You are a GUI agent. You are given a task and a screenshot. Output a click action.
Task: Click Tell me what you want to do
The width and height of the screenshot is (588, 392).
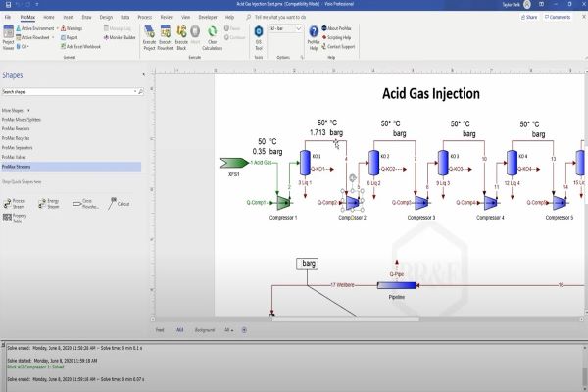(x=279, y=17)
